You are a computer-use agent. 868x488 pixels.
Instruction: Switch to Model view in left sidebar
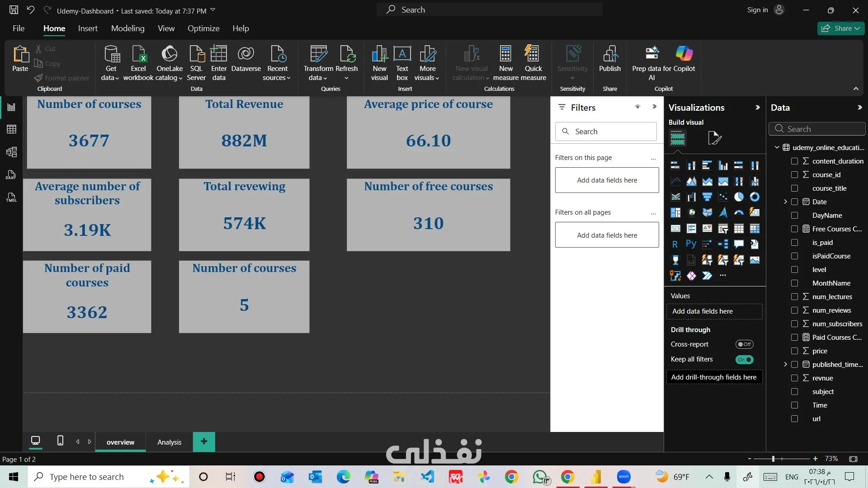click(x=11, y=152)
